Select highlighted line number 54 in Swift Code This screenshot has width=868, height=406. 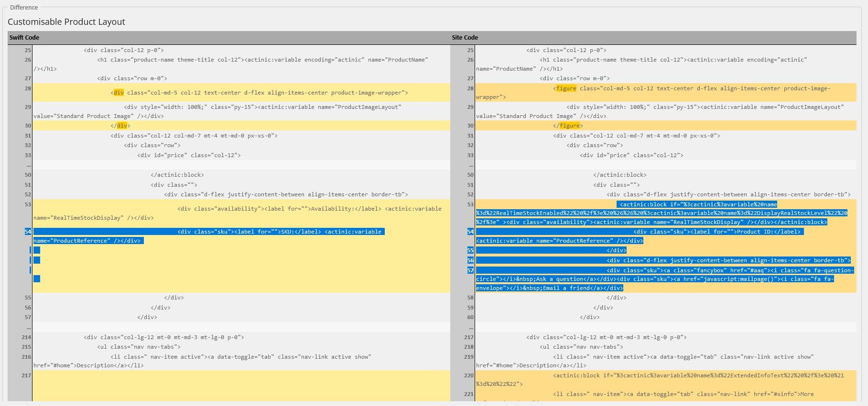pos(28,232)
